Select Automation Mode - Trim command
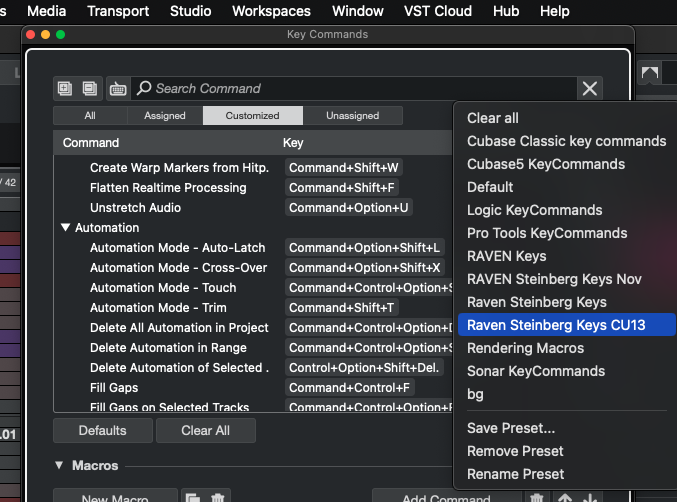677x502 pixels. tap(158, 308)
